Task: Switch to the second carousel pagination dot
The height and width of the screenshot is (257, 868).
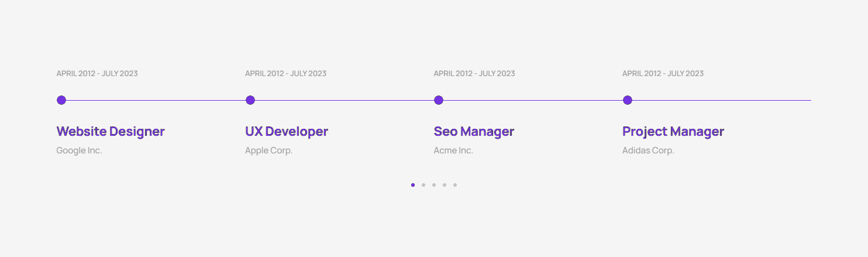Action: pyautogui.click(x=423, y=185)
